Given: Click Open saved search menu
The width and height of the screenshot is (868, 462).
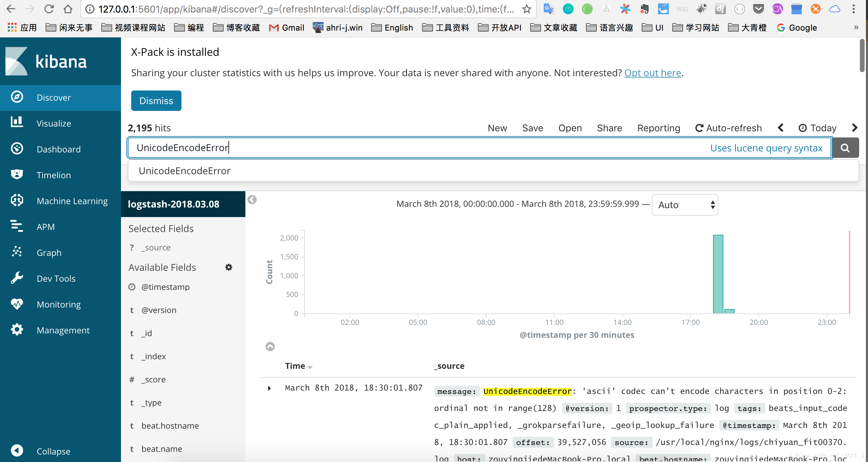Looking at the screenshot, I should tap(570, 128).
